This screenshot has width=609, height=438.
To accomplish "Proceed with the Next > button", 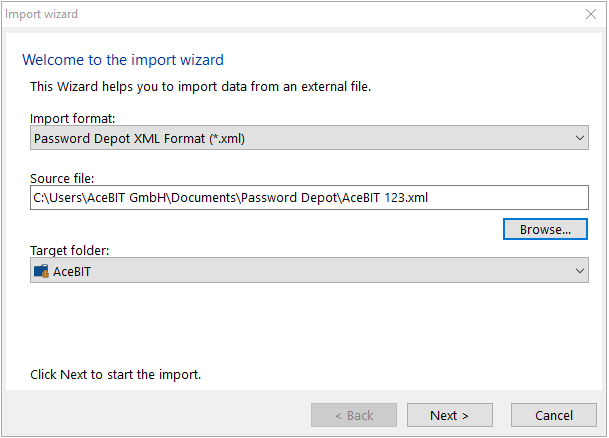I will pos(450,415).
